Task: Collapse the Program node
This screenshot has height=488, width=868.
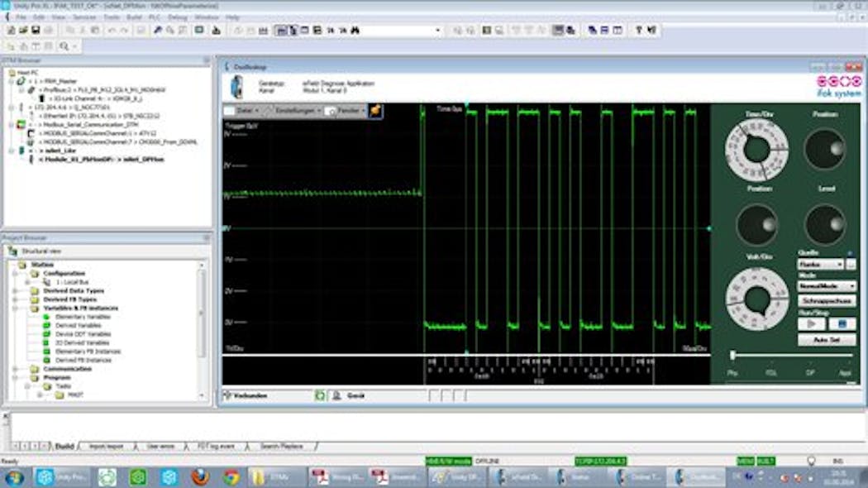Action: [16, 378]
